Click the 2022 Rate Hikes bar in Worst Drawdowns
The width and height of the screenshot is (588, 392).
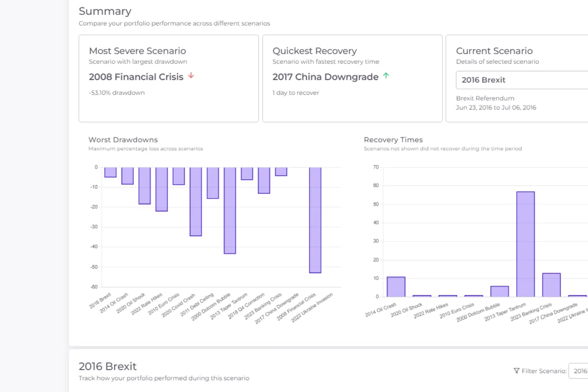(x=162, y=189)
